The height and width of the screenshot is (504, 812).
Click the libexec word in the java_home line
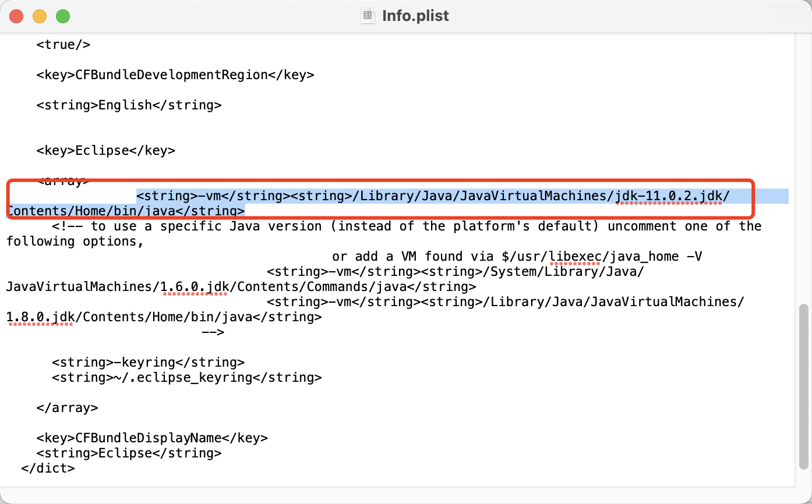[x=574, y=256]
